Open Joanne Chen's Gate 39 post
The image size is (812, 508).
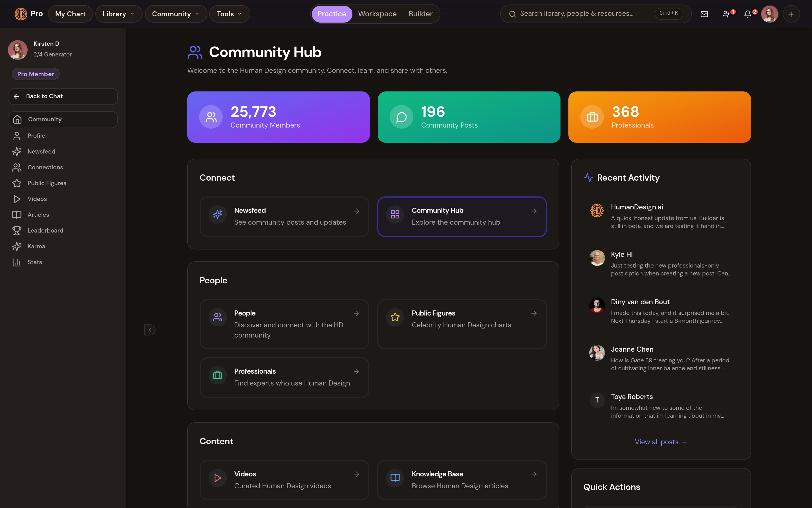click(661, 358)
